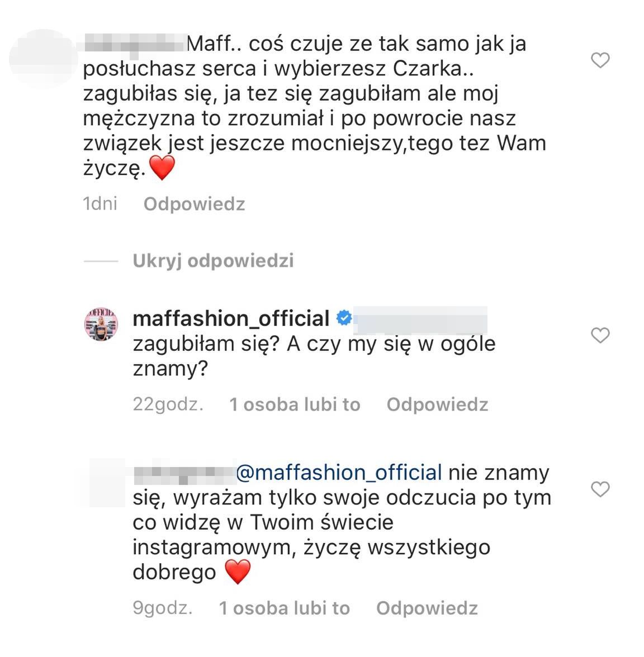Click the blurred avatar of the first commenter
The image size is (644, 657).
click(x=44, y=58)
